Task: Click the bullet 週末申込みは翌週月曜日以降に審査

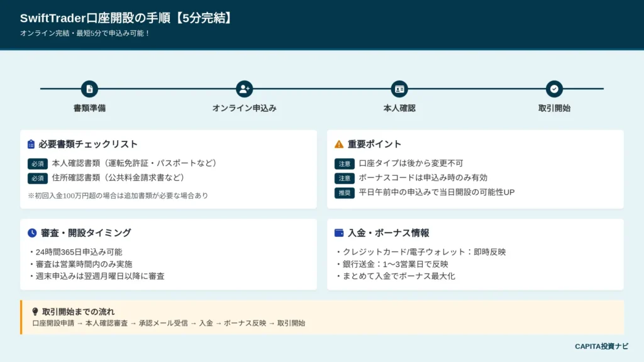Action: 96,277
